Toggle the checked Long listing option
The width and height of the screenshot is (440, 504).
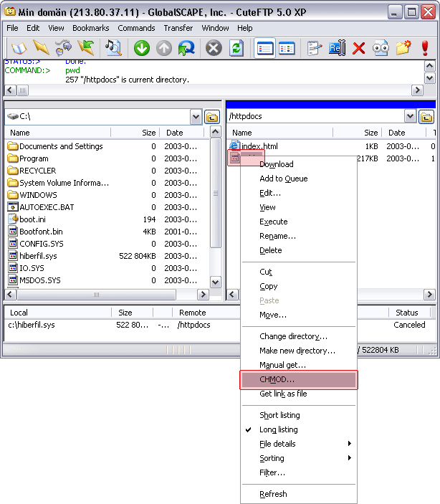coord(278,429)
